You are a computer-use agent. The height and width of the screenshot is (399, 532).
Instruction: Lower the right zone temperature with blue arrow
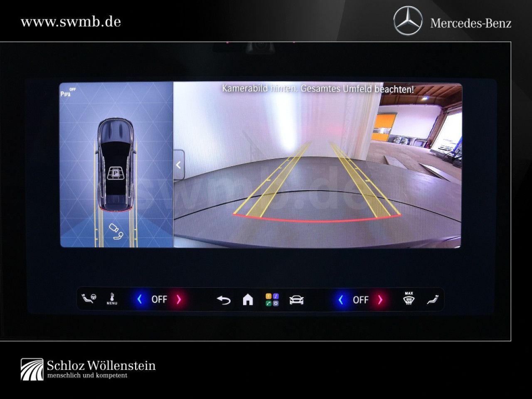341,299
